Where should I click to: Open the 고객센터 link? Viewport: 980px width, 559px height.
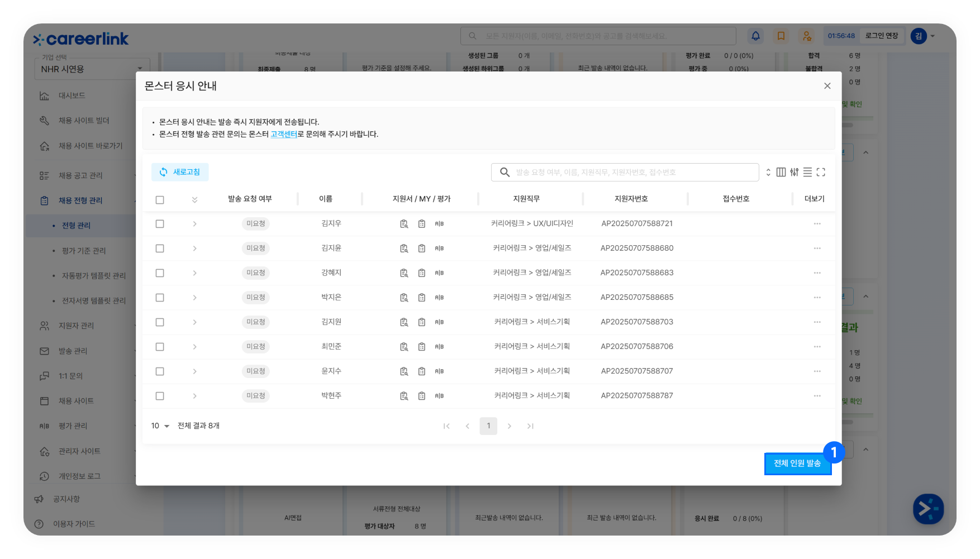click(x=284, y=135)
